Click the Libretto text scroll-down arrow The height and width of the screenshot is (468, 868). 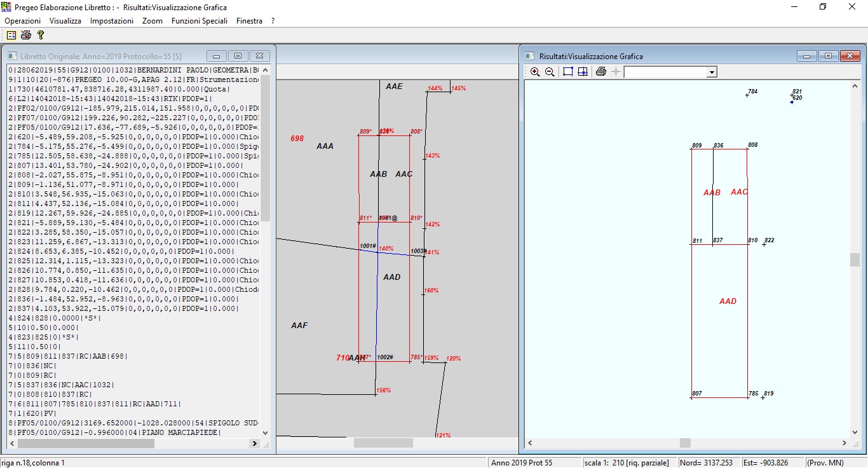click(265, 432)
